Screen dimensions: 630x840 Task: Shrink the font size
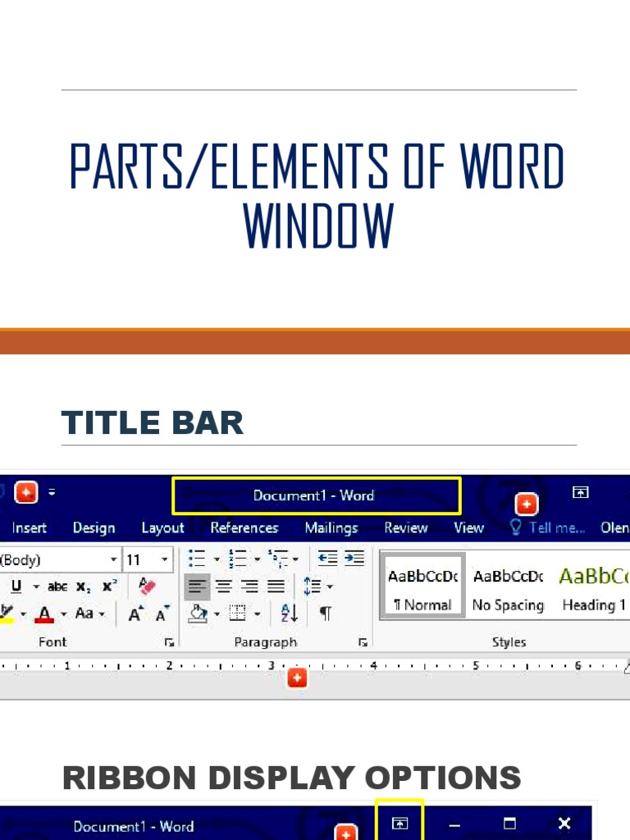tap(162, 614)
